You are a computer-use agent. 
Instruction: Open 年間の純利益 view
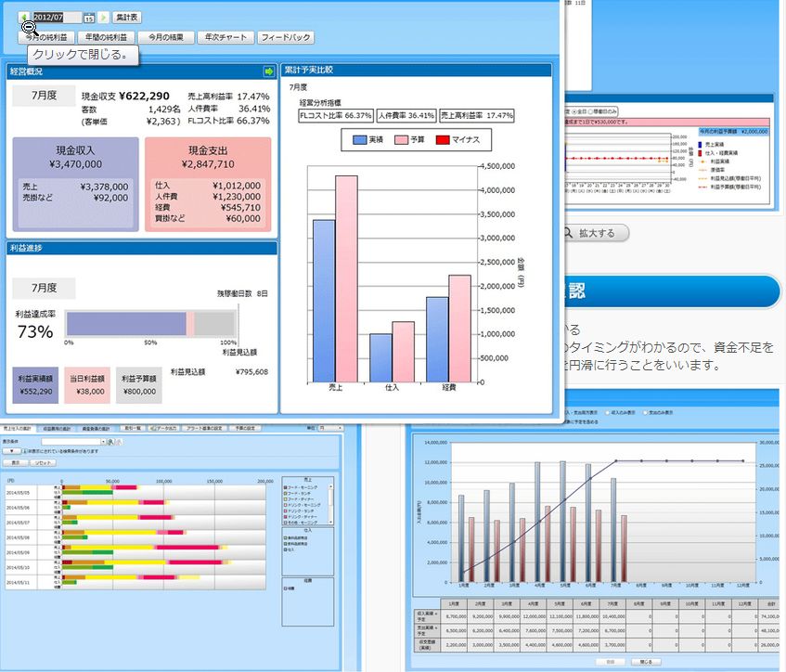(108, 38)
